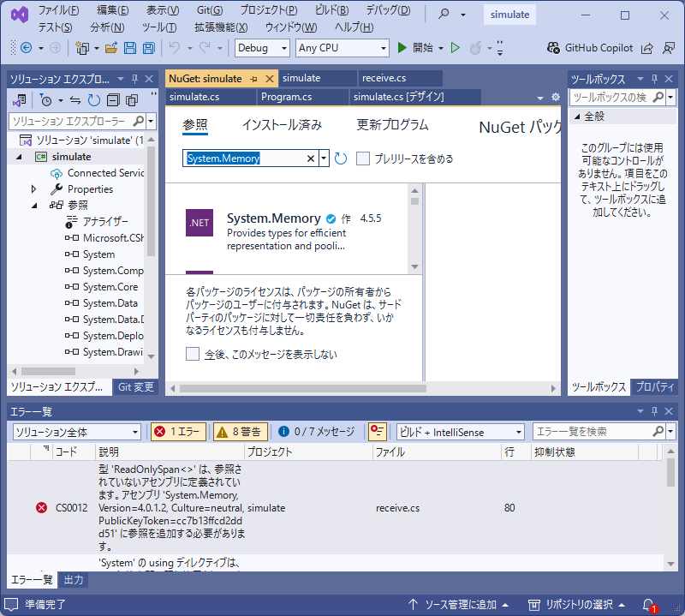
Task: Enable include prerelease checkbox
Action: [x=363, y=158]
